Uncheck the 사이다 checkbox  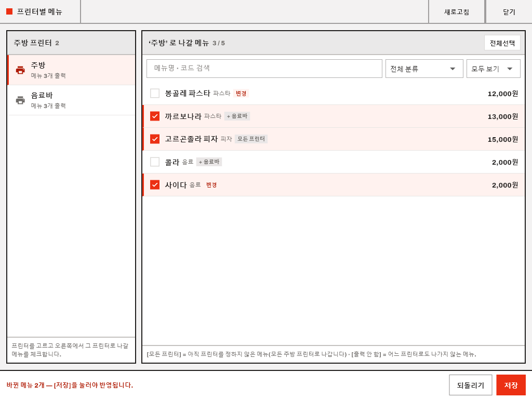pyautogui.click(x=155, y=185)
